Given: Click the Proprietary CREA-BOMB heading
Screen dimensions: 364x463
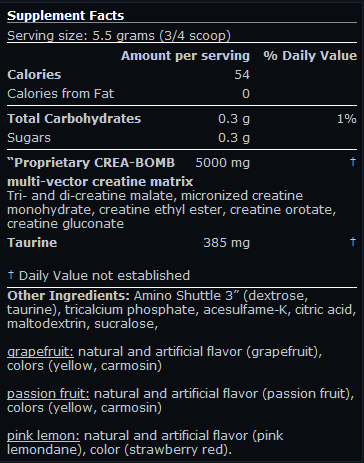Looking at the screenshot, I should tap(91, 163).
